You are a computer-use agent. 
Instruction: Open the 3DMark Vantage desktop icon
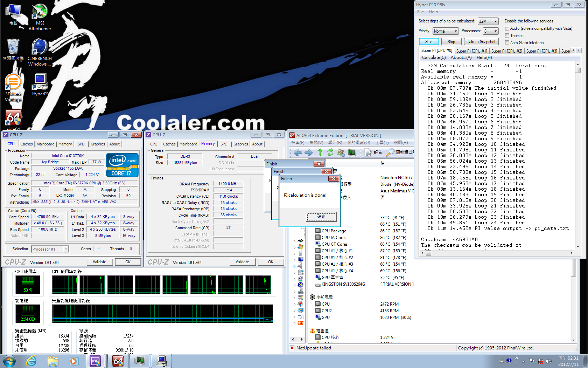pos(13,88)
